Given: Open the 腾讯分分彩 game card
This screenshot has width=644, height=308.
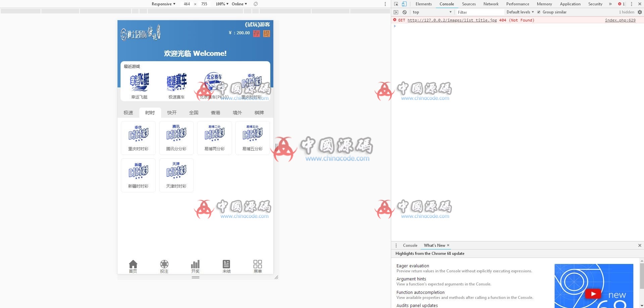Looking at the screenshot, I should pos(176,138).
